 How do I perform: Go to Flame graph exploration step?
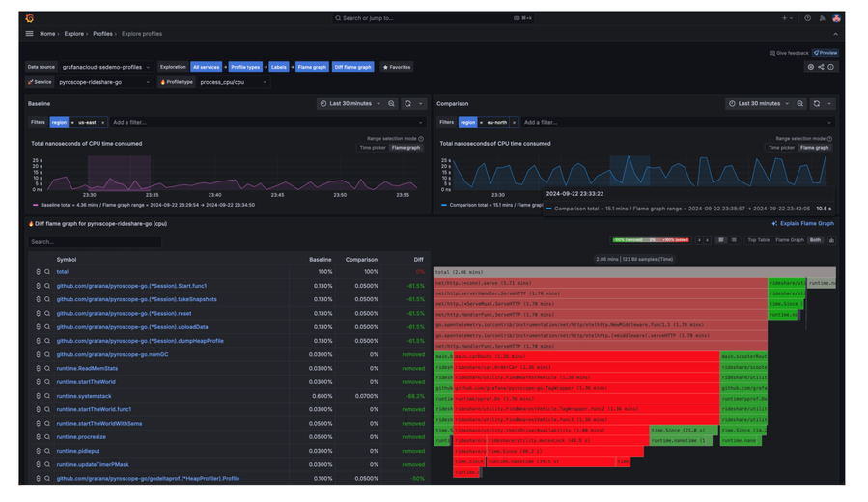312,67
